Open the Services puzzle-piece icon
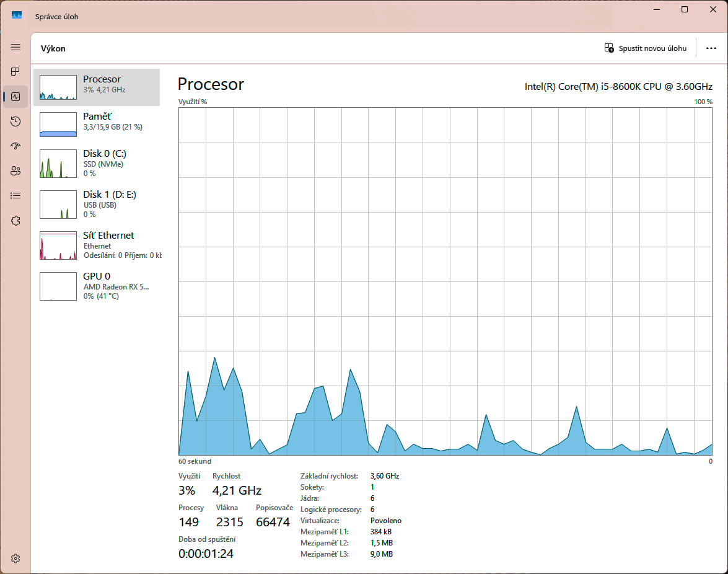 tap(15, 221)
